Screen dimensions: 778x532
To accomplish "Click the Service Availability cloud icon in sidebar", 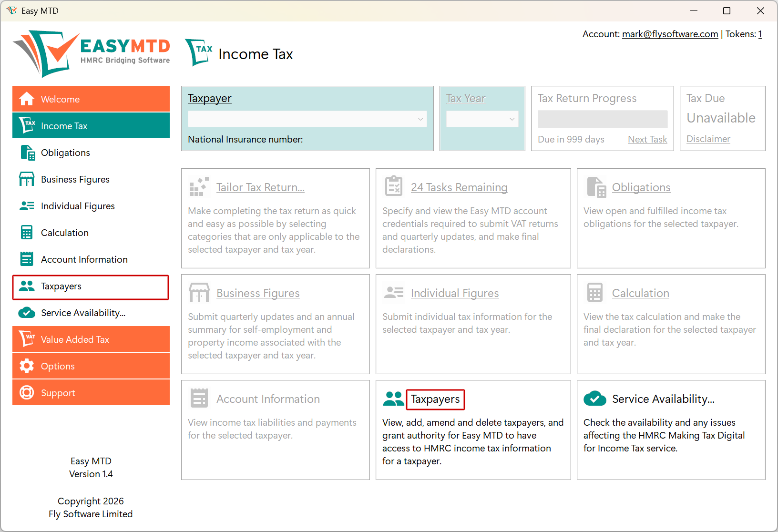I will (27, 313).
